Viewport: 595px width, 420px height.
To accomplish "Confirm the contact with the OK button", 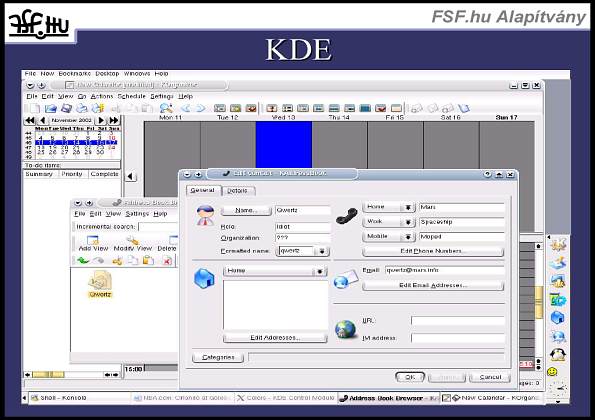I will click(x=410, y=377).
